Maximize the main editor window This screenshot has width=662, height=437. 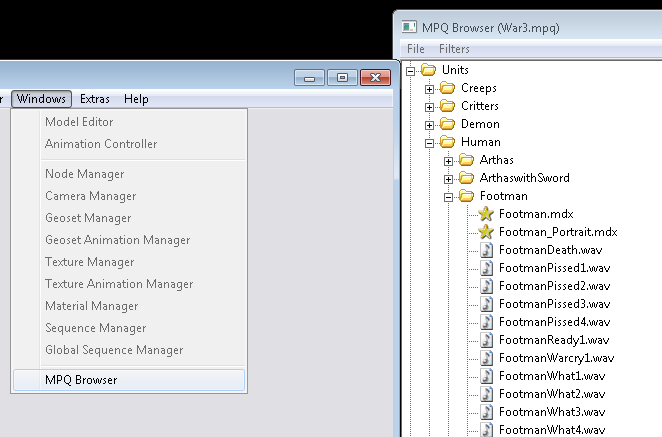coord(342,78)
